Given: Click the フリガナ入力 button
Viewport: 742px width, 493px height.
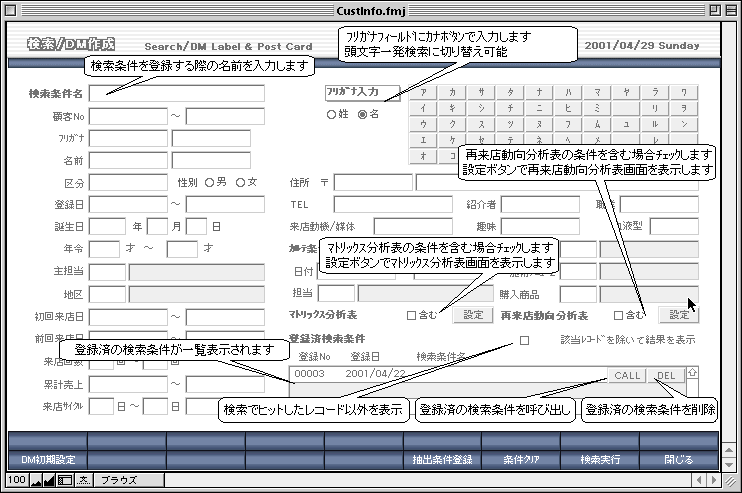Looking at the screenshot, I should tap(362, 93).
